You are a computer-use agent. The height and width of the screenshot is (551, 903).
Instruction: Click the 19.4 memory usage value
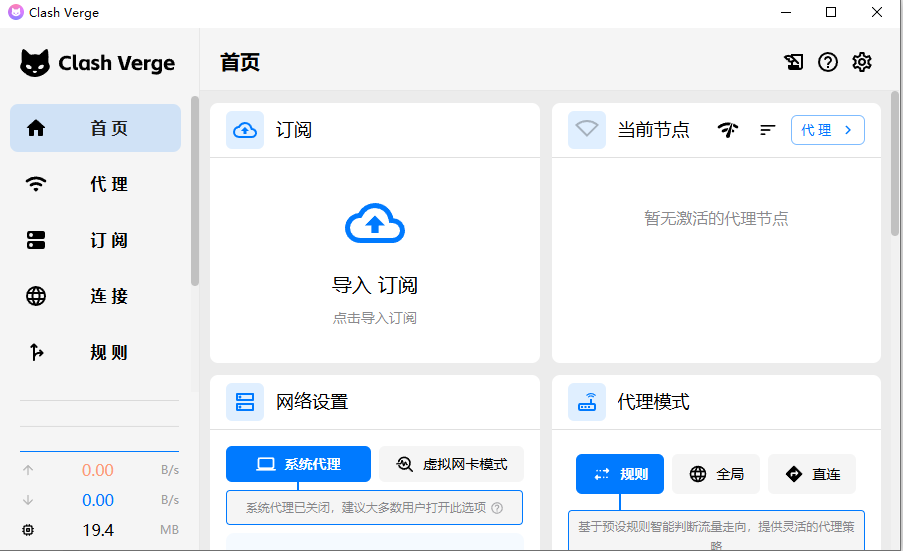point(97,530)
